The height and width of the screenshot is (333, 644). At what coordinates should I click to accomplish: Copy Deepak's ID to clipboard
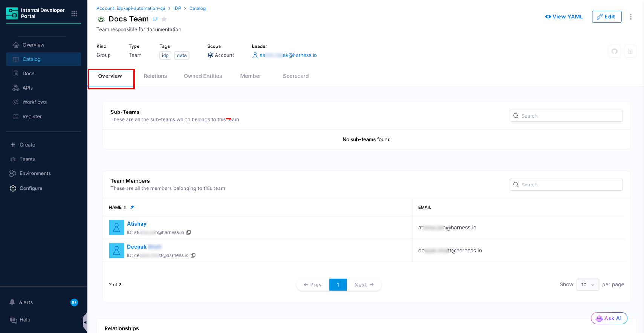tap(193, 255)
